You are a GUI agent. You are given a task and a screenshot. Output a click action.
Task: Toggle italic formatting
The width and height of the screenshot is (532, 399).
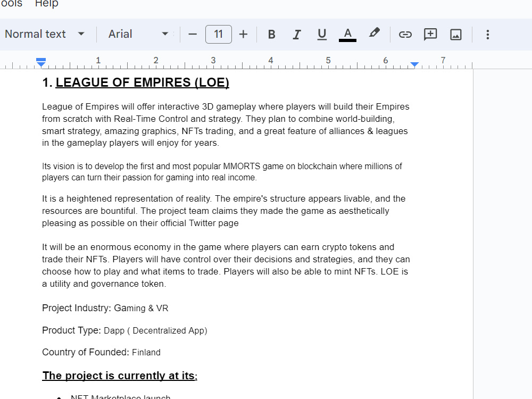[297, 34]
